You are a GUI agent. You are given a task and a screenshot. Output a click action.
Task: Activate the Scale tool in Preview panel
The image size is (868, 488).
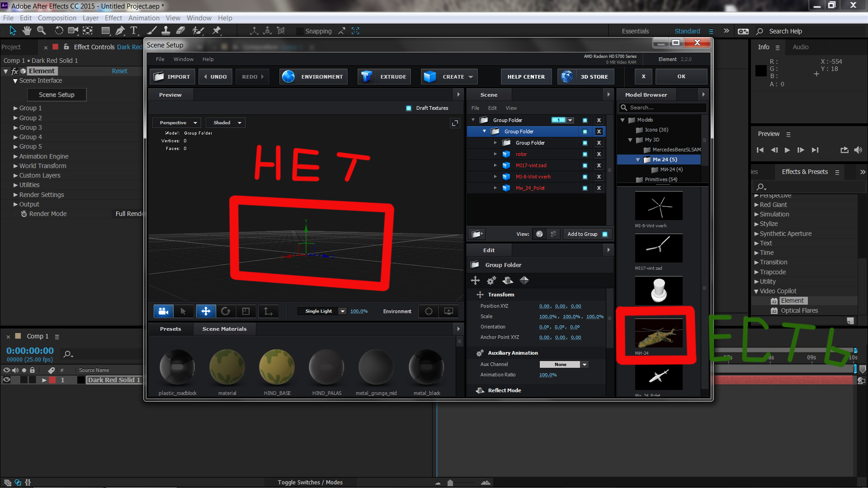click(x=246, y=311)
